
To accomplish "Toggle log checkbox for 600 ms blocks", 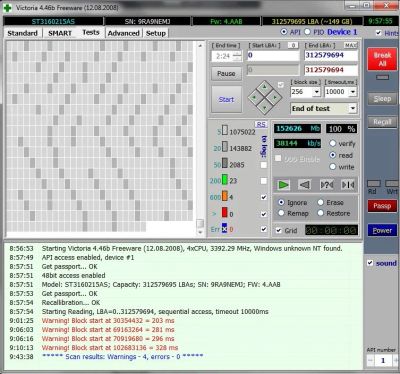I will 264,197.
